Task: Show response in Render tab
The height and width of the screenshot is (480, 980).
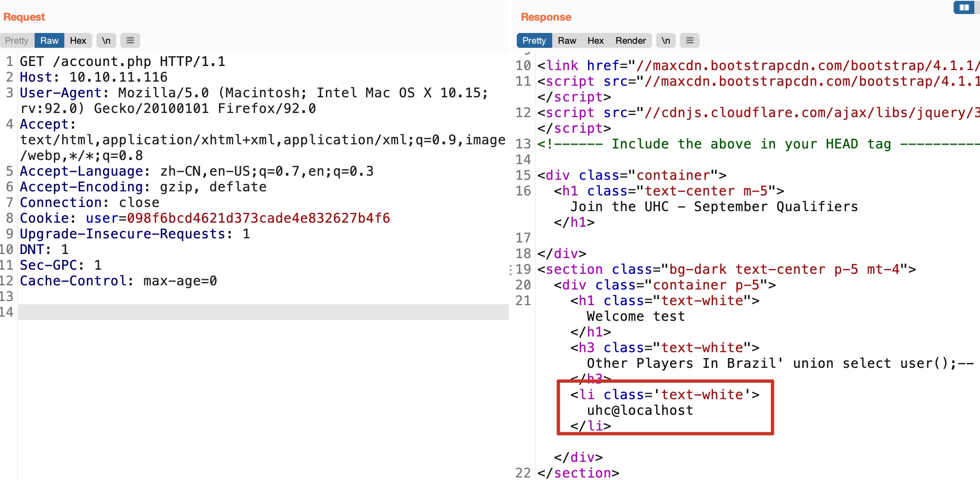Action: coord(630,40)
